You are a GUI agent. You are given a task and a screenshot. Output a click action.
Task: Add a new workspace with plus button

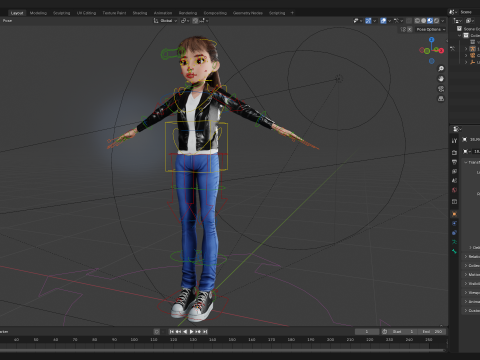click(292, 13)
